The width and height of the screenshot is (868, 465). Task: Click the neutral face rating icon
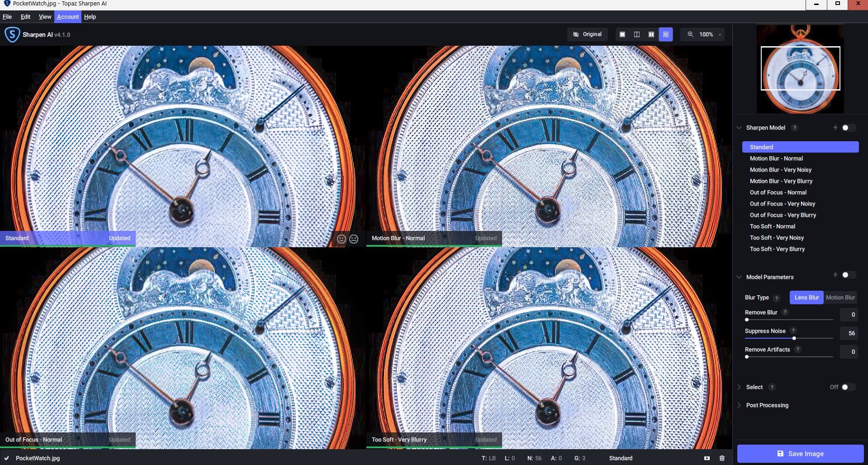[x=354, y=239]
